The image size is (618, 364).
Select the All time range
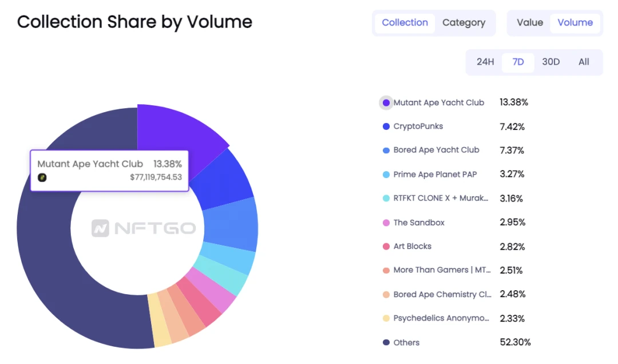(584, 62)
